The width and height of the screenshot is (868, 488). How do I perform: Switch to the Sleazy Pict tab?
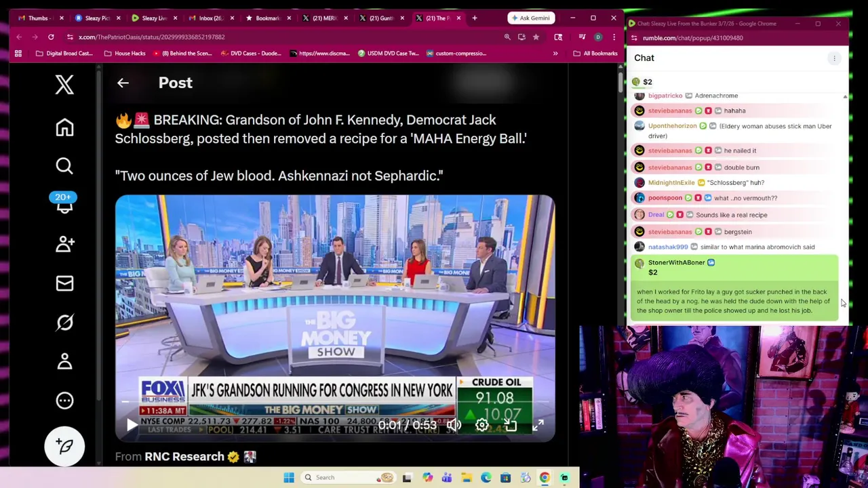tap(96, 18)
